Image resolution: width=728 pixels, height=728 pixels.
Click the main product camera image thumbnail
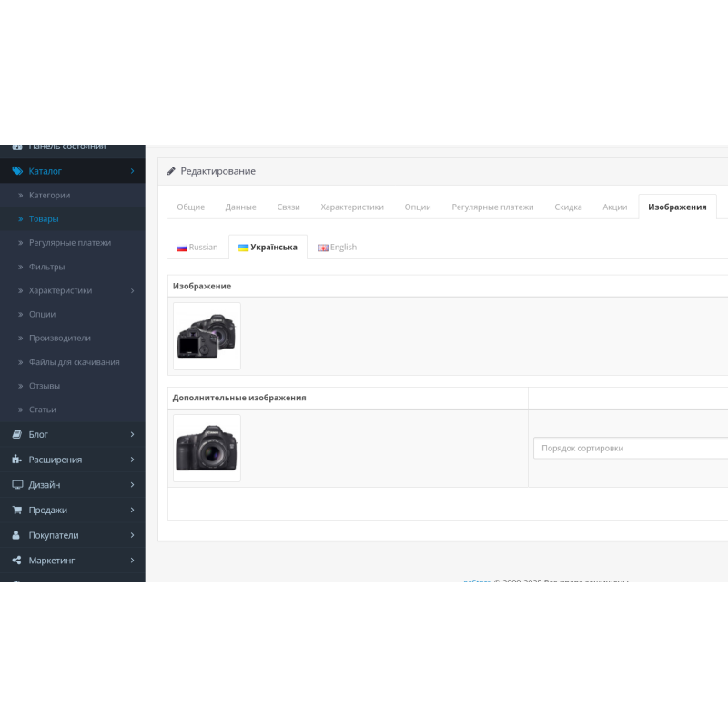(x=207, y=336)
